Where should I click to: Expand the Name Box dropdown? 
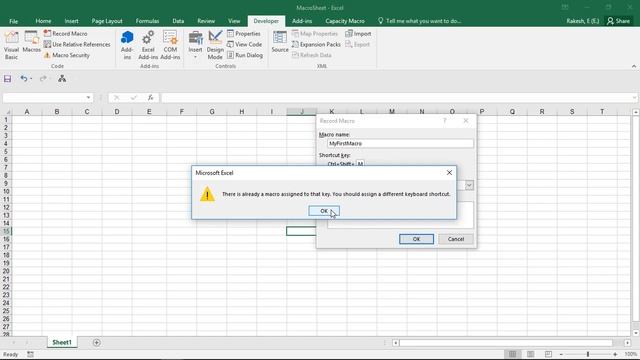[88, 98]
